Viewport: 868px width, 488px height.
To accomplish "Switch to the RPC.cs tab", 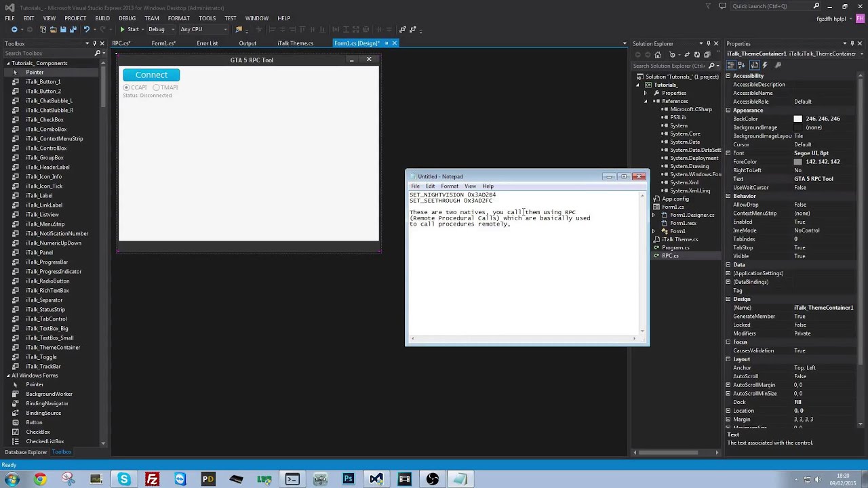I will [x=121, y=43].
